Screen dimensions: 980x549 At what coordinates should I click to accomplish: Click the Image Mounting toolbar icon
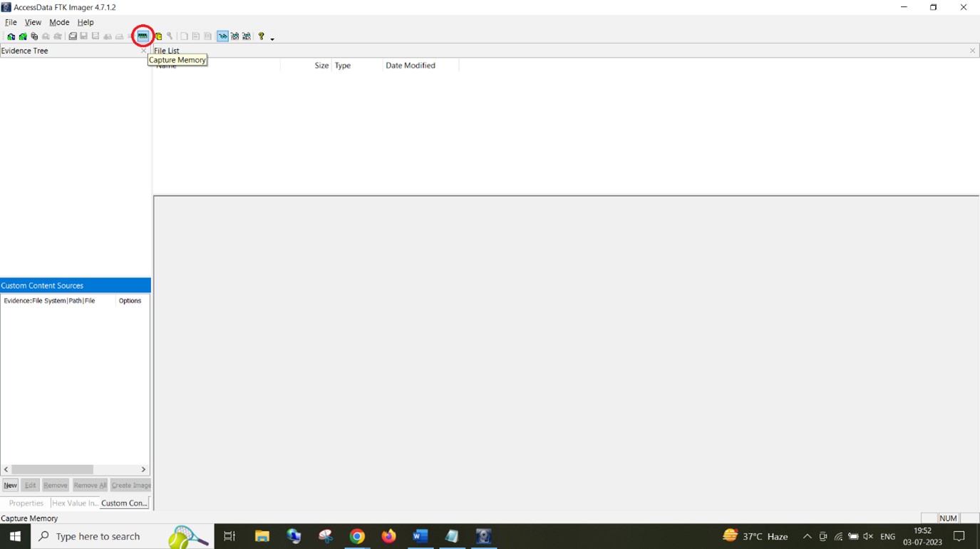coord(34,36)
